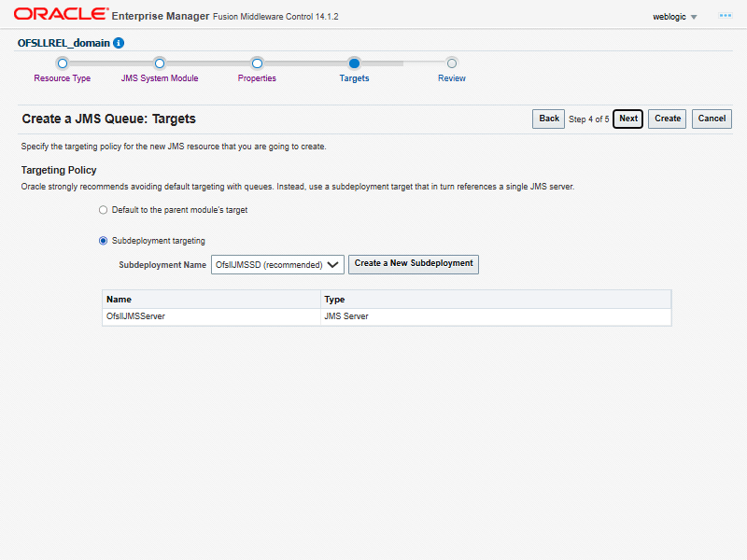Click the Targets step circle
747x560 pixels.
354,63
